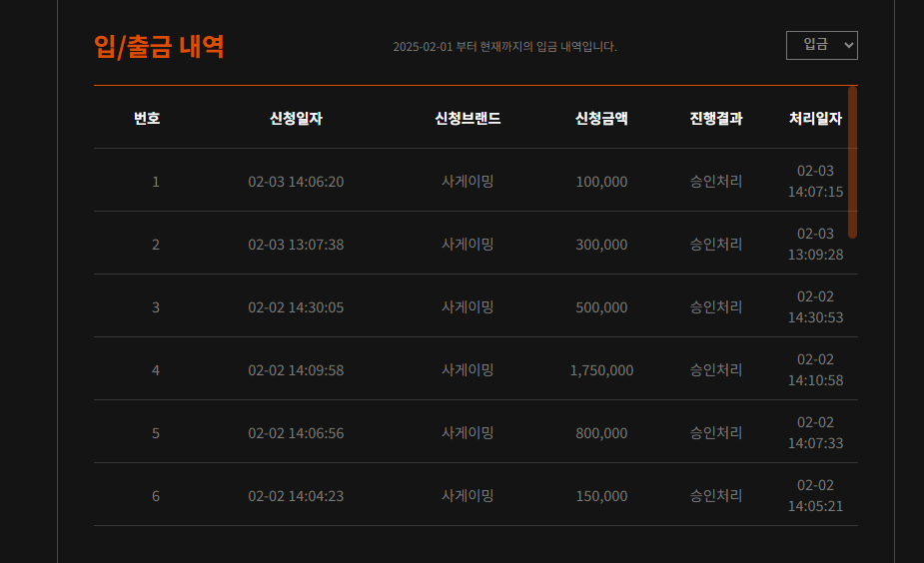Screen dimensions: 924x563
Task: Click the 100,000 amount cell
Action: (x=601, y=182)
